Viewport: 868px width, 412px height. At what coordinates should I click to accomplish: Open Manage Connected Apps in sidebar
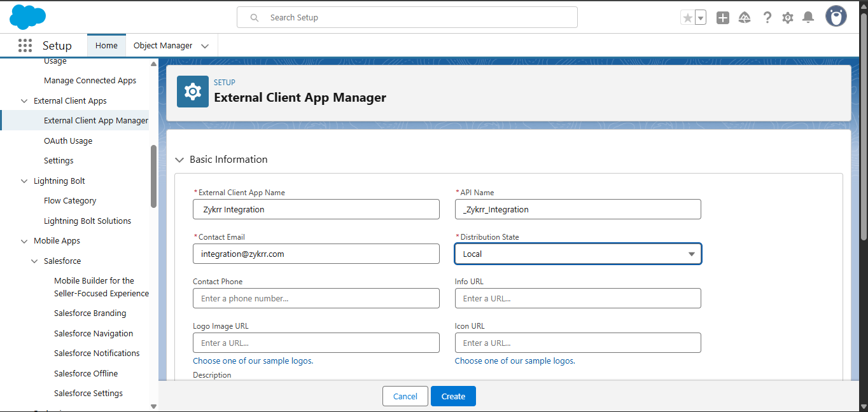(x=90, y=81)
